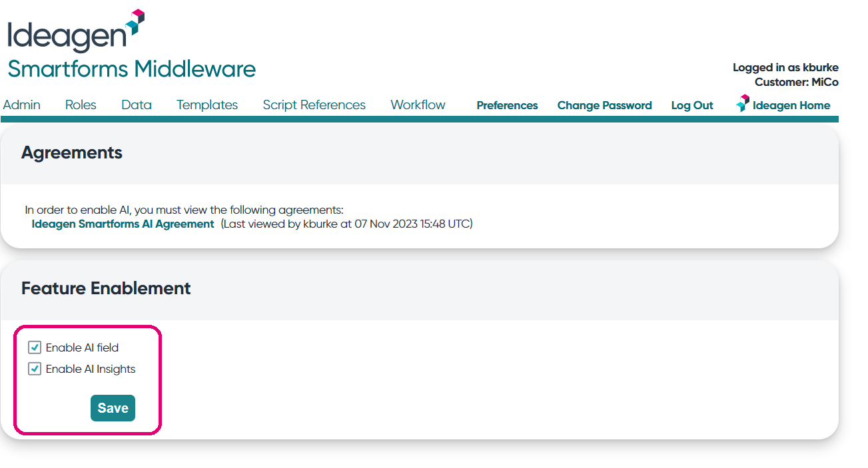Click the Ideagen Home cube icon
Screen dimensions: 868x468
point(742,104)
